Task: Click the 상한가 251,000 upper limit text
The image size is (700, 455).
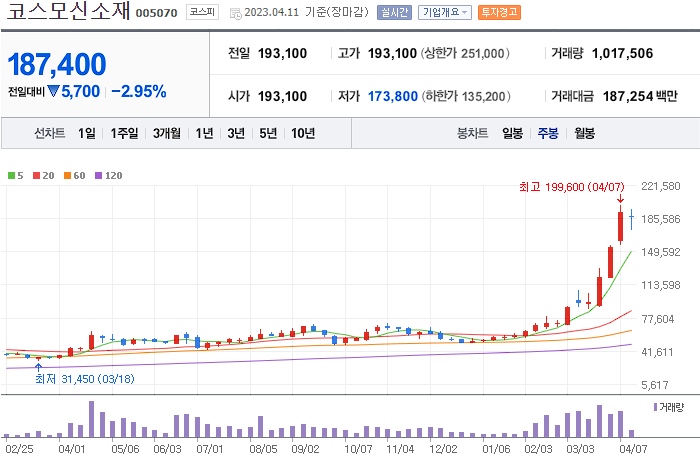Action: pos(465,54)
